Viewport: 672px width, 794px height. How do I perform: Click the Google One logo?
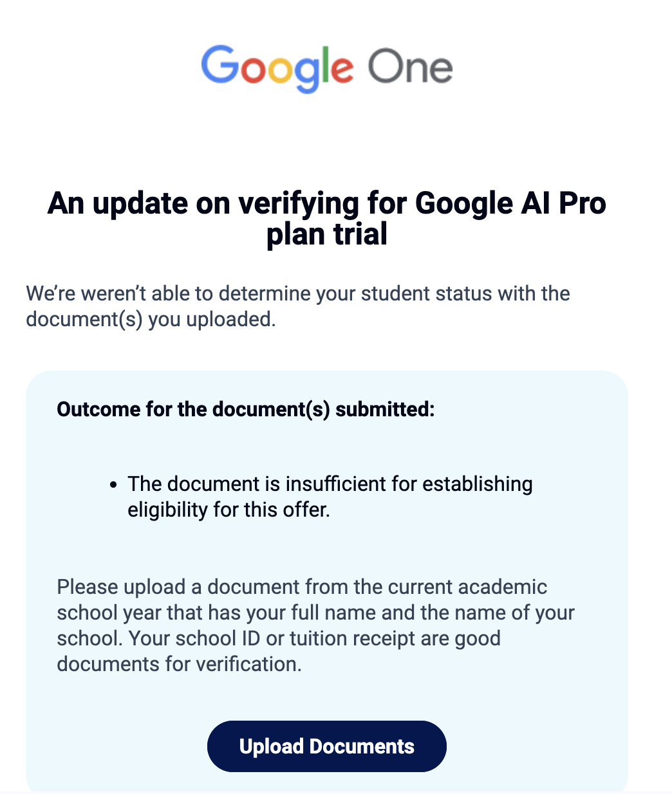(x=327, y=69)
